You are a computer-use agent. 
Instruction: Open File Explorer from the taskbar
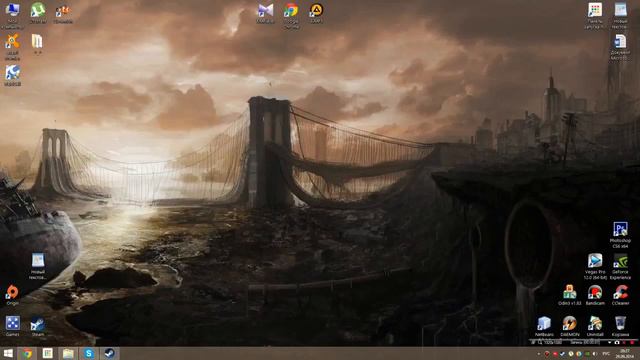click(x=68, y=353)
